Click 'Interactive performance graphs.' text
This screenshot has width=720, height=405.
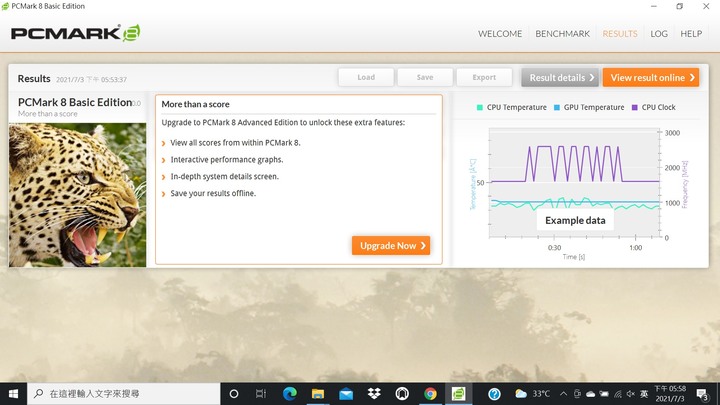227,160
